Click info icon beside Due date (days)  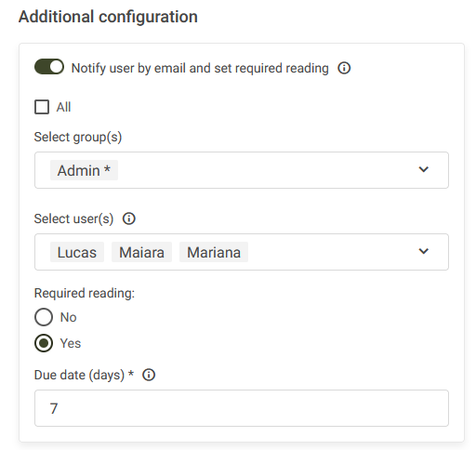pyautogui.click(x=149, y=375)
